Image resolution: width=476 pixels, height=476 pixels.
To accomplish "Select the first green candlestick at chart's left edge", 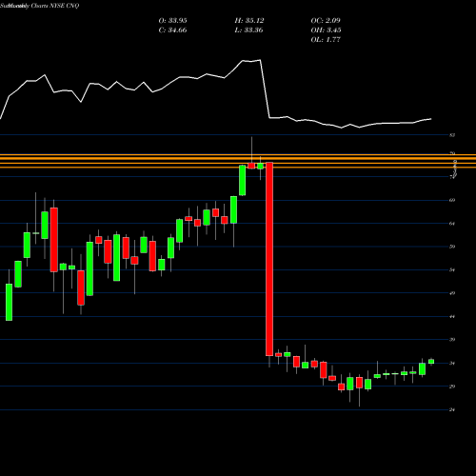I will tap(10, 302).
